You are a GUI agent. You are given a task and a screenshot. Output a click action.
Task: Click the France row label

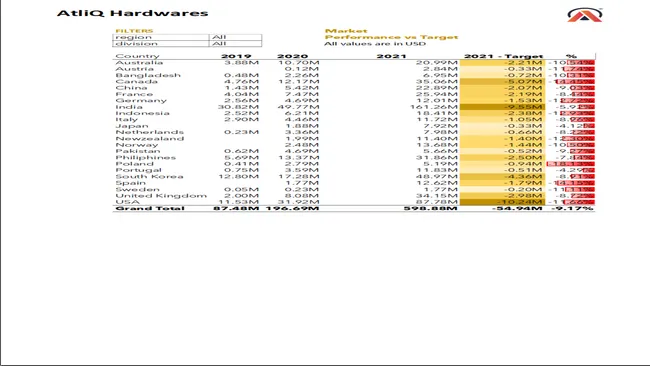134,95
